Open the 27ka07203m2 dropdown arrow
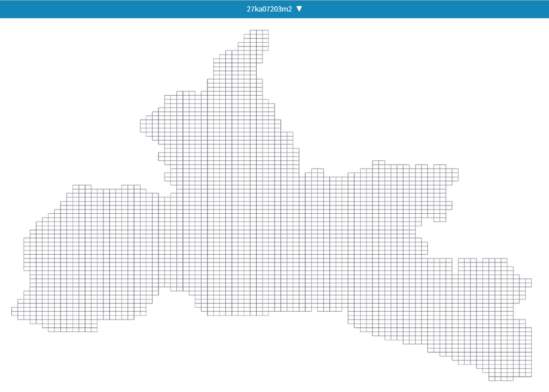The image size is (549, 392). point(299,9)
